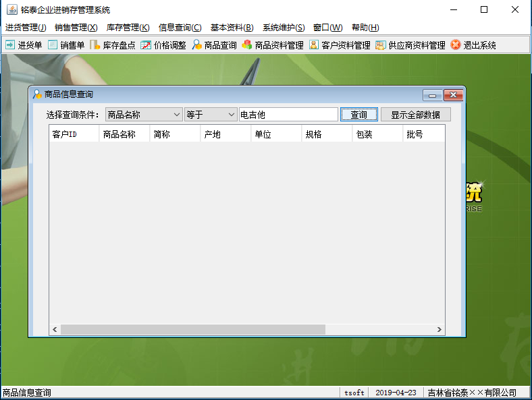
Task: Open the 信息查询(C) menu
Action: tap(180, 28)
